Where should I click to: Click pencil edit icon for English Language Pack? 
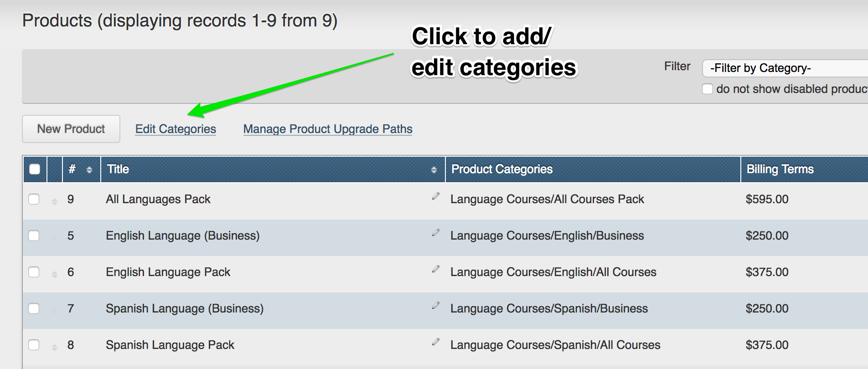(x=435, y=269)
